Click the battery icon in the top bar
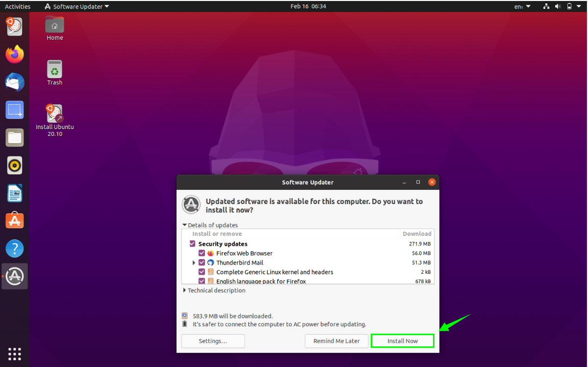 click(x=569, y=6)
